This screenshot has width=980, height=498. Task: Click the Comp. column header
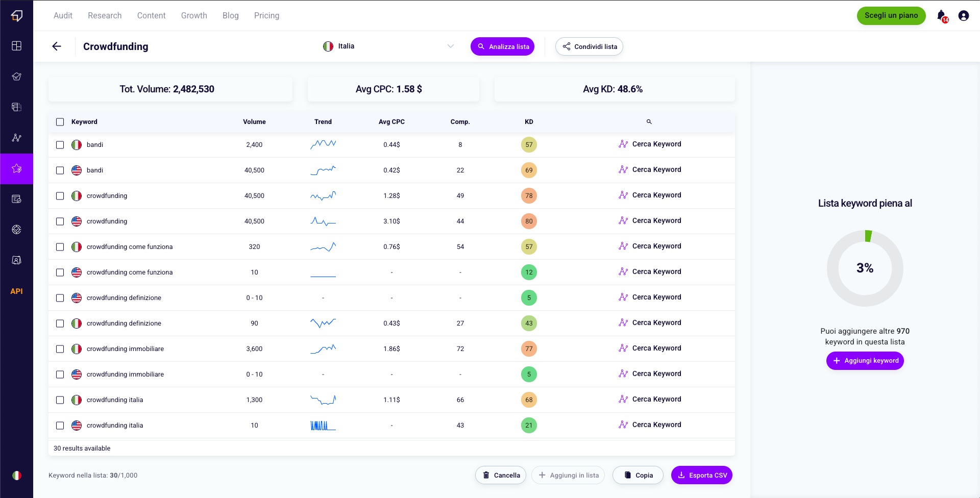(460, 122)
